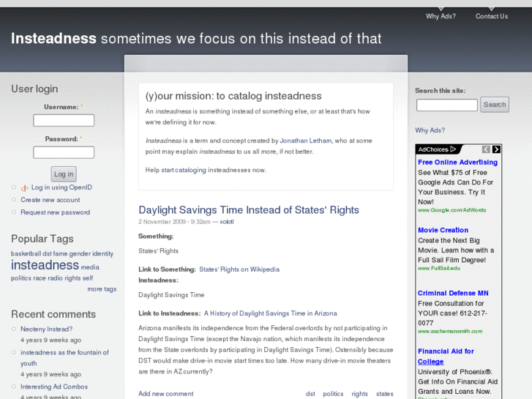Select the media tag

90,267
